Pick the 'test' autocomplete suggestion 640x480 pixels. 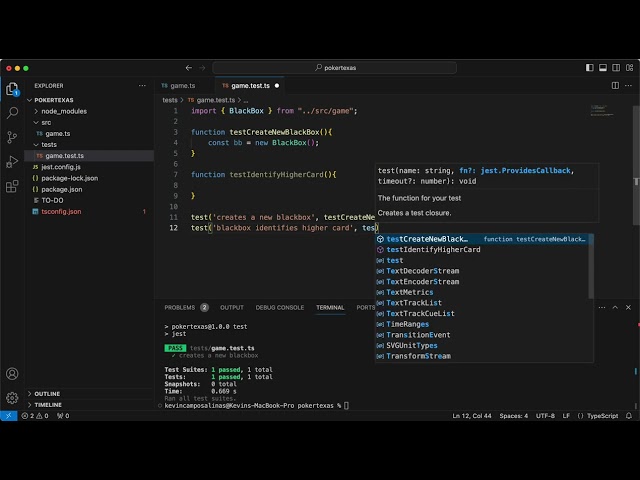pos(482,260)
